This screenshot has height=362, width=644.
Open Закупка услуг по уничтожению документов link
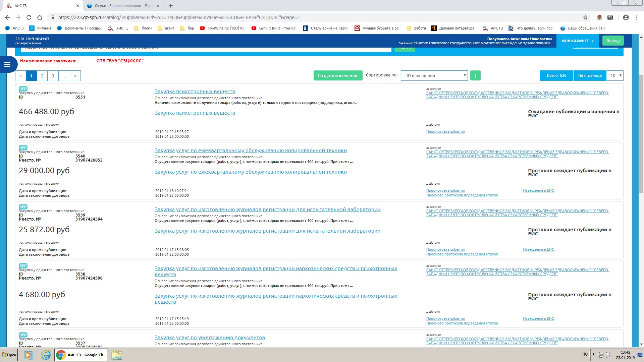coord(210,338)
